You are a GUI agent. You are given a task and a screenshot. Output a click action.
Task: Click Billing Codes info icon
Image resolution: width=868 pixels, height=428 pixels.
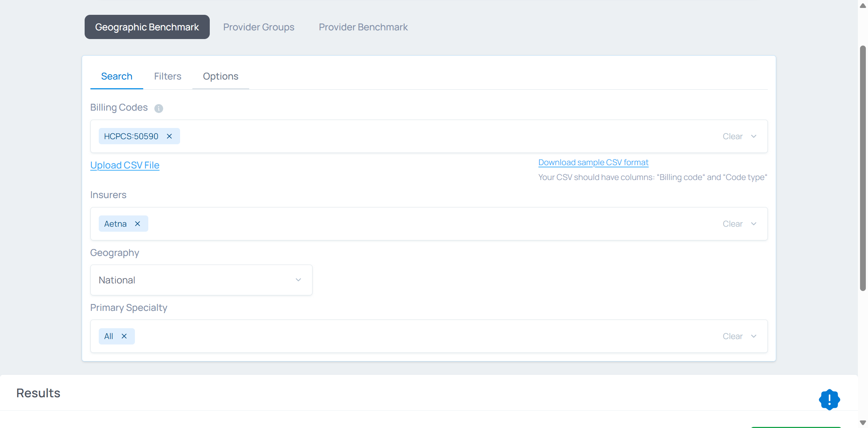[158, 108]
